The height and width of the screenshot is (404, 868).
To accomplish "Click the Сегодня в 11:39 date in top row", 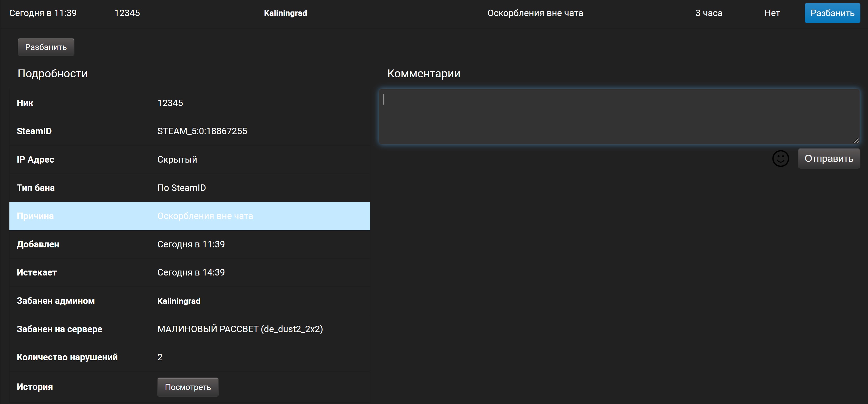I will 43,13.
